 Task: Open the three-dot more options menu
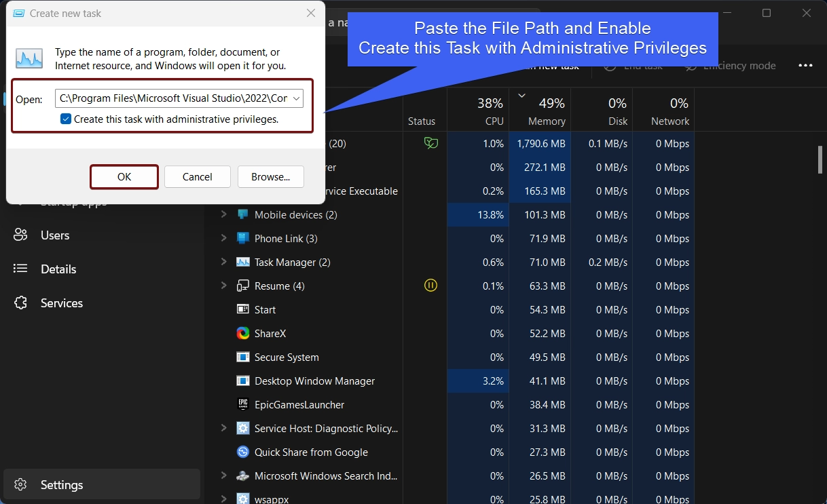806,66
